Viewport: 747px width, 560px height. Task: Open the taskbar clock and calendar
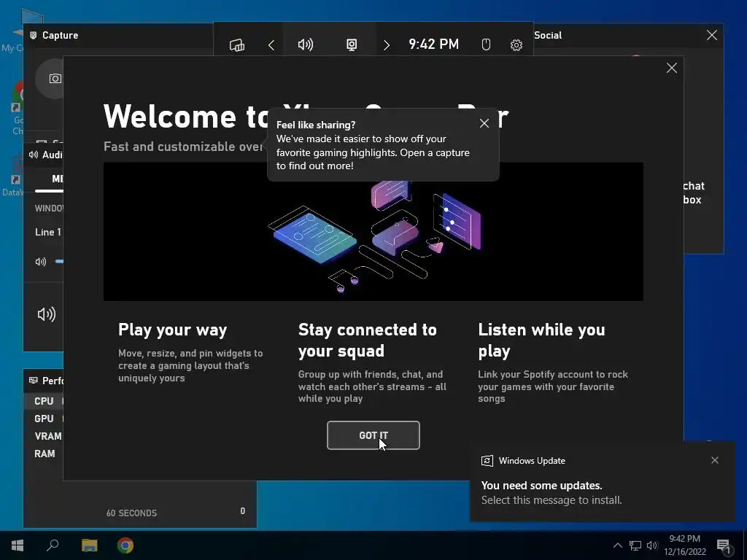685,545
